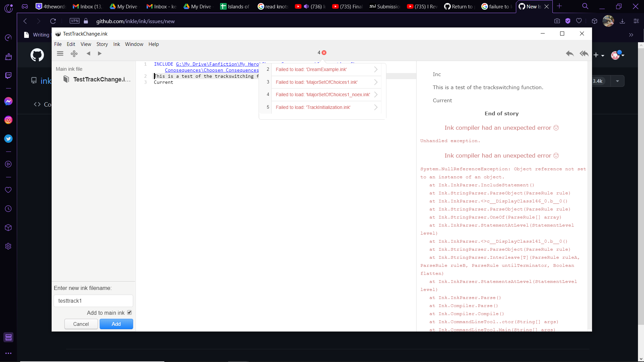Click the blue Add button
644x362 pixels.
click(x=116, y=324)
